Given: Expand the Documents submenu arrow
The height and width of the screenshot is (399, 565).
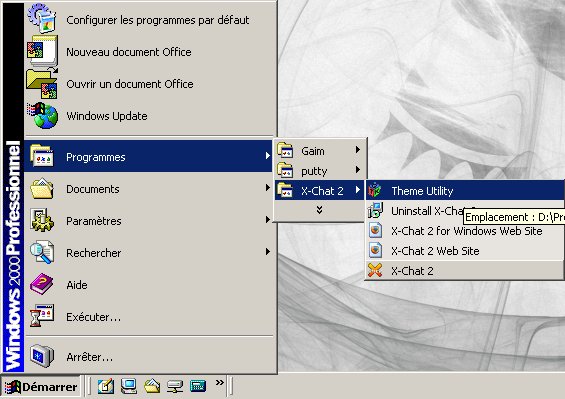Looking at the screenshot, I should (x=267, y=187).
